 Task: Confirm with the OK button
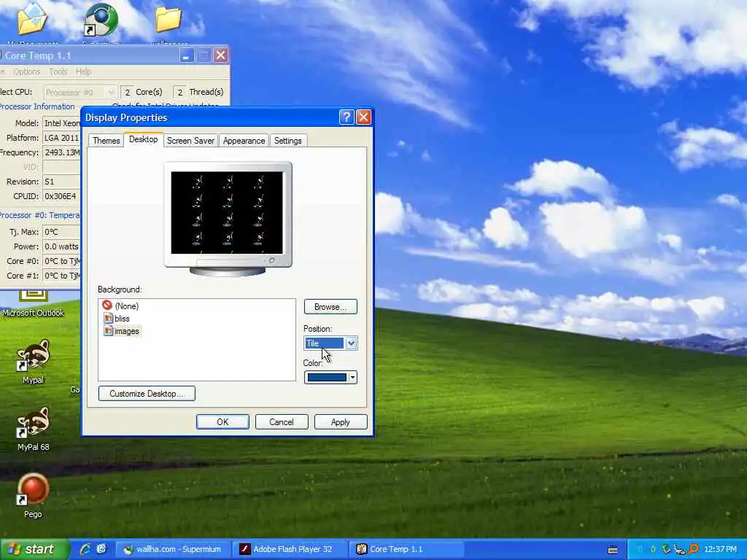[222, 422]
